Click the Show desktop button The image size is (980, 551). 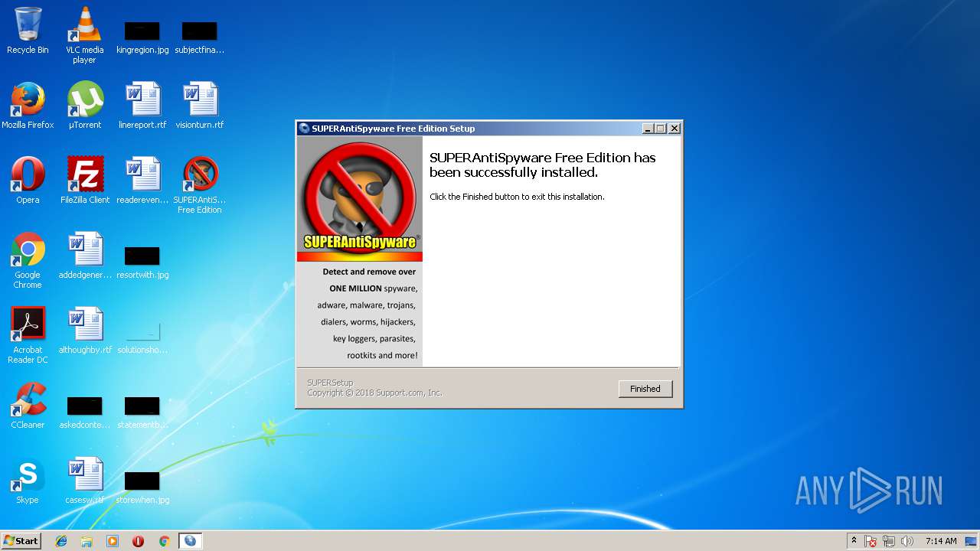tap(972, 541)
